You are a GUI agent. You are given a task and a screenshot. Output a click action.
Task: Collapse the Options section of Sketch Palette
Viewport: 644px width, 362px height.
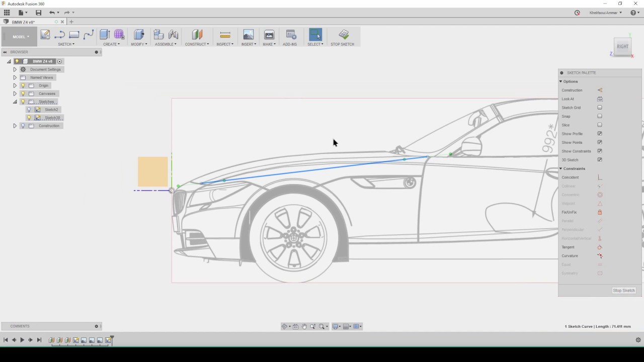tap(560, 81)
